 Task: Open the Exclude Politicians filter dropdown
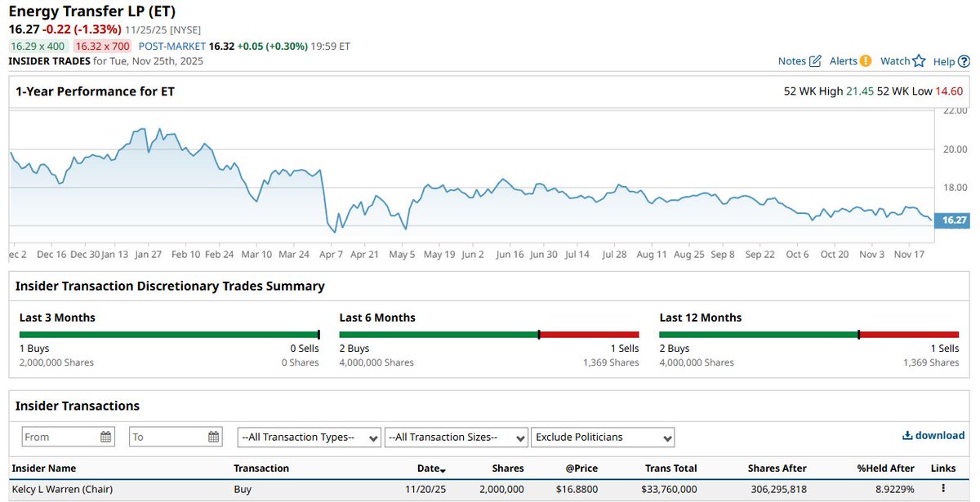coord(602,436)
